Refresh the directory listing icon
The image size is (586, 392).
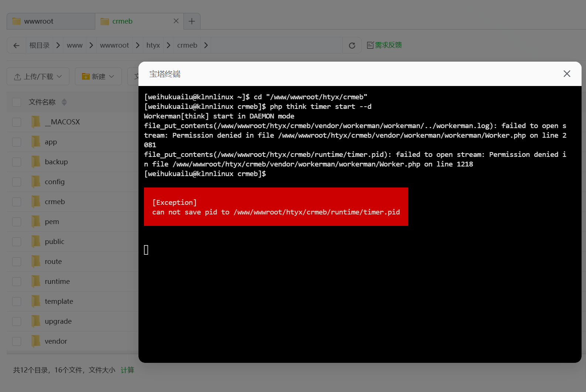pyautogui.click(x=352, y=45)
